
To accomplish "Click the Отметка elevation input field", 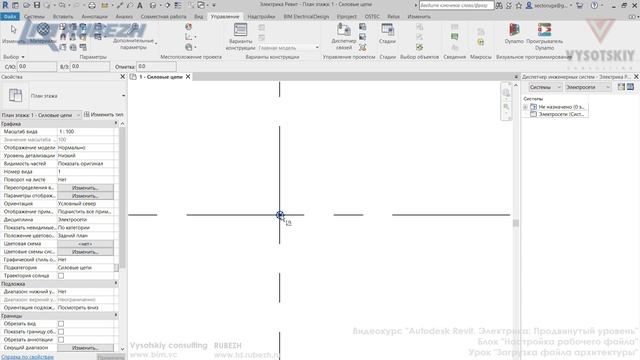I will pos(156,66).
